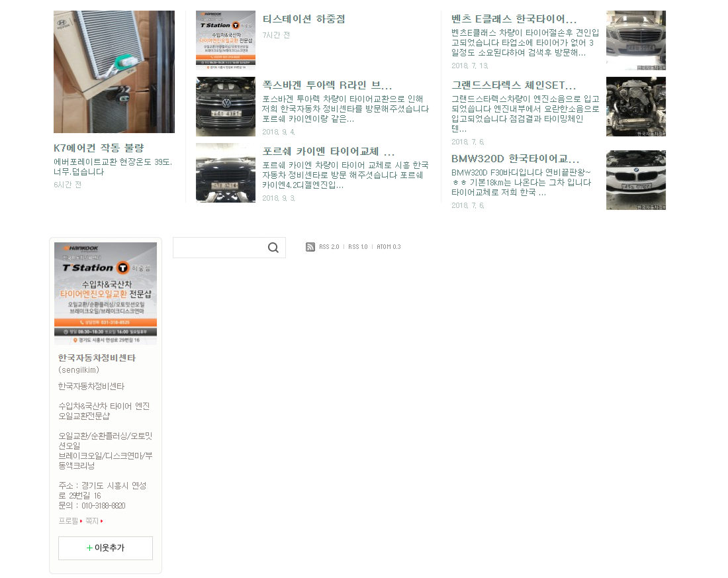Open the 프로필 link

pos(68,521)
